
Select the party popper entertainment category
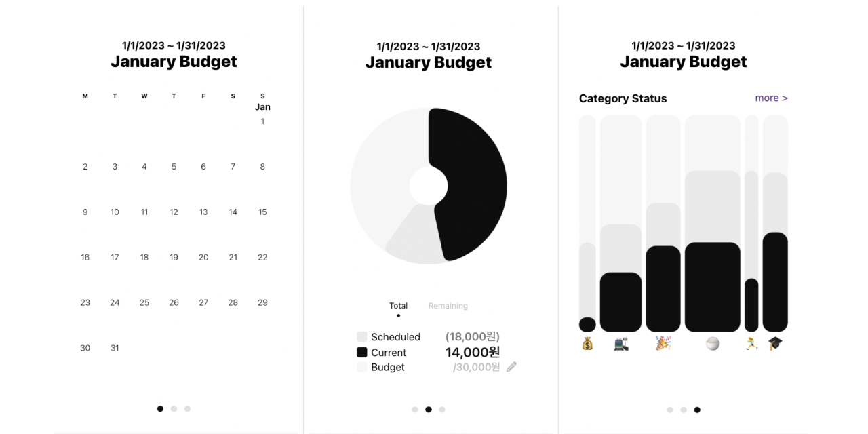pos(663,344)
